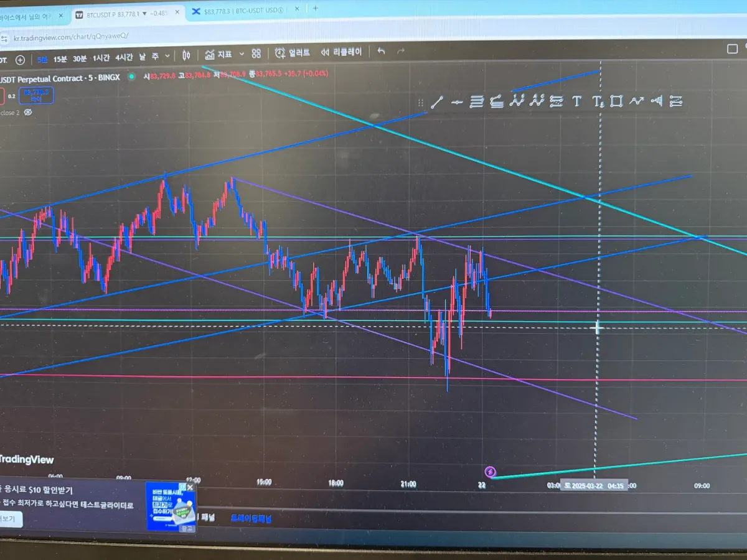747x560 pixels.
Task: Switch to the 15분 interval
Action: 60,58
